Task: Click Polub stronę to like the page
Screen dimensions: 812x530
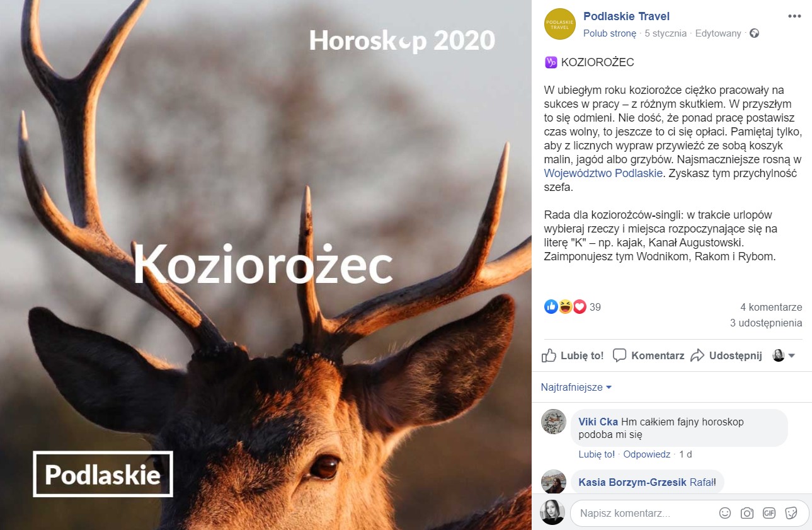Action: coord(610,33)
